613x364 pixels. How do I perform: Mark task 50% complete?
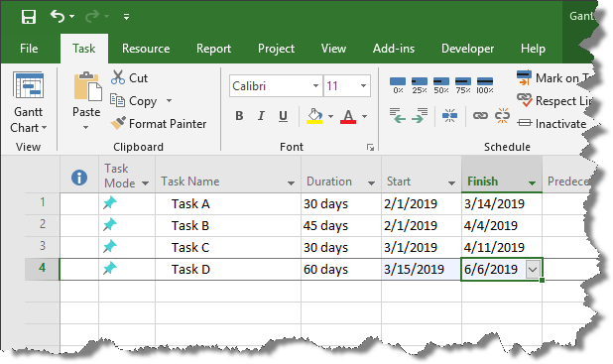click(441, 85)
